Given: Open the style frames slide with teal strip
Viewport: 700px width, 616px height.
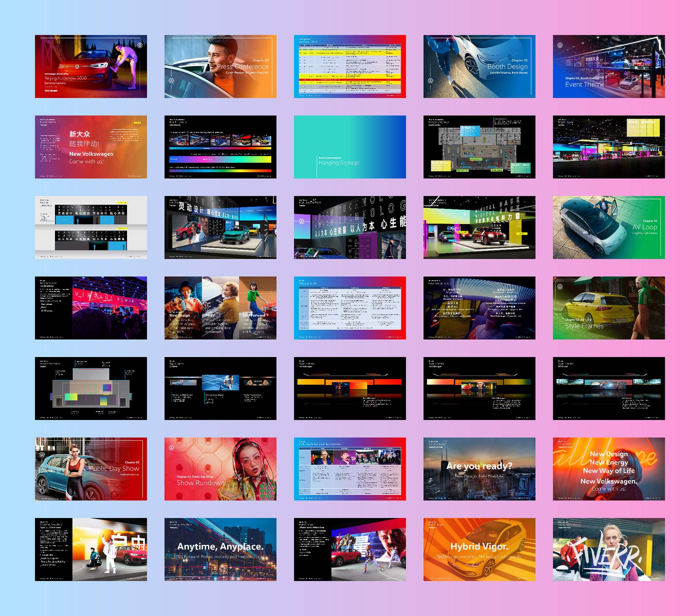Looking at the screenshot, I should pos(608,389).
